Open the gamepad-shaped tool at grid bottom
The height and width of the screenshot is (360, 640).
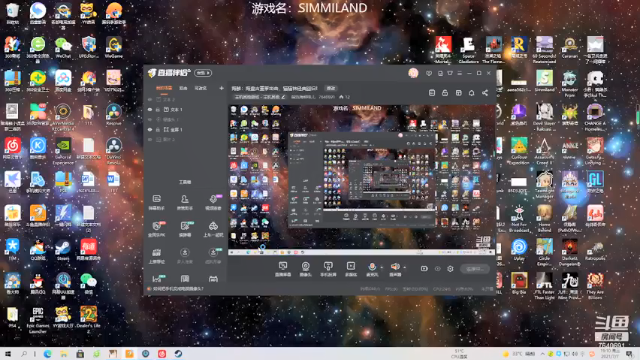pyautogui.click(x=213, y=279)
